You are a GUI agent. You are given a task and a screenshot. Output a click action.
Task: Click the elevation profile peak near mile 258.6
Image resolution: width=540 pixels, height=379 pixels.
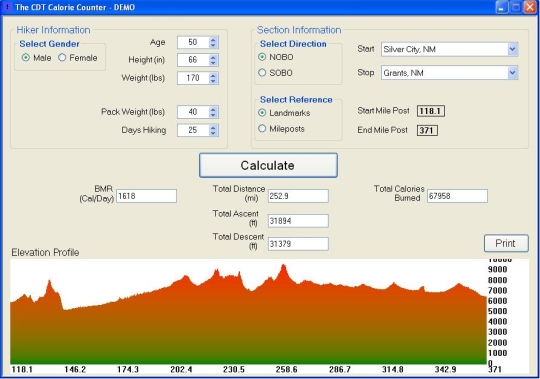tap(283, 266)
